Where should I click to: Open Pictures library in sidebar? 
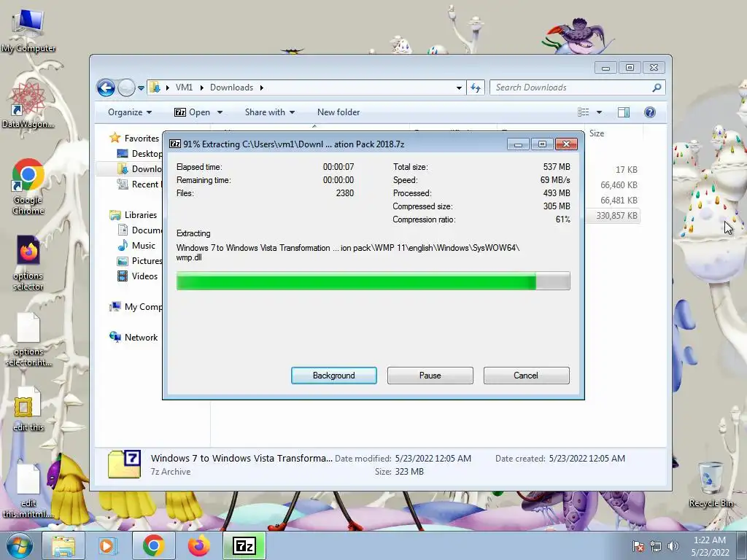pos(139,261)
